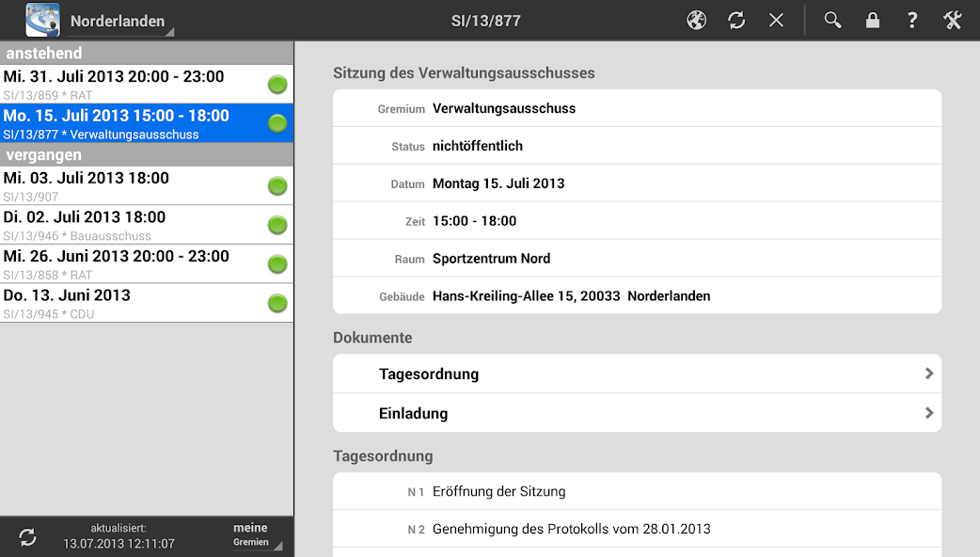Viewport: 980px width, 557px height.
Task: Select the Mi. 26. Juni 2013 RAT session
Action: pyautogui.click(x=147, y=263)
